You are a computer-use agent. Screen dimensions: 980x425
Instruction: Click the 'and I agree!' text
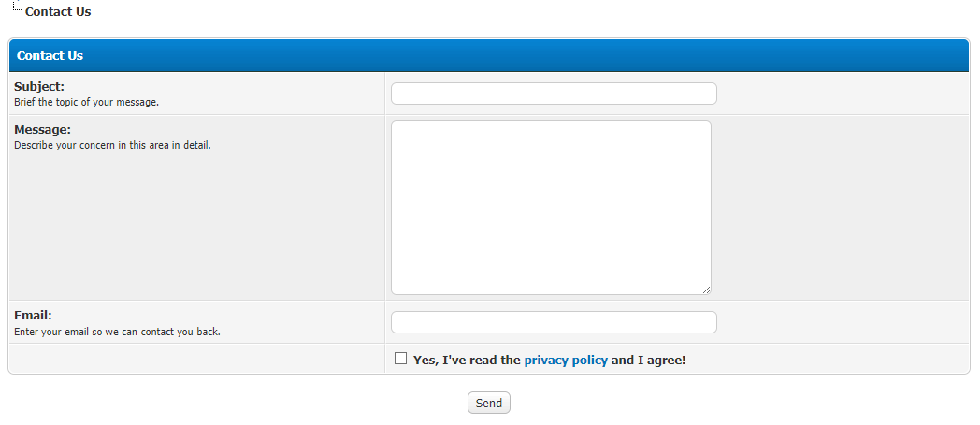click(648, 360)
